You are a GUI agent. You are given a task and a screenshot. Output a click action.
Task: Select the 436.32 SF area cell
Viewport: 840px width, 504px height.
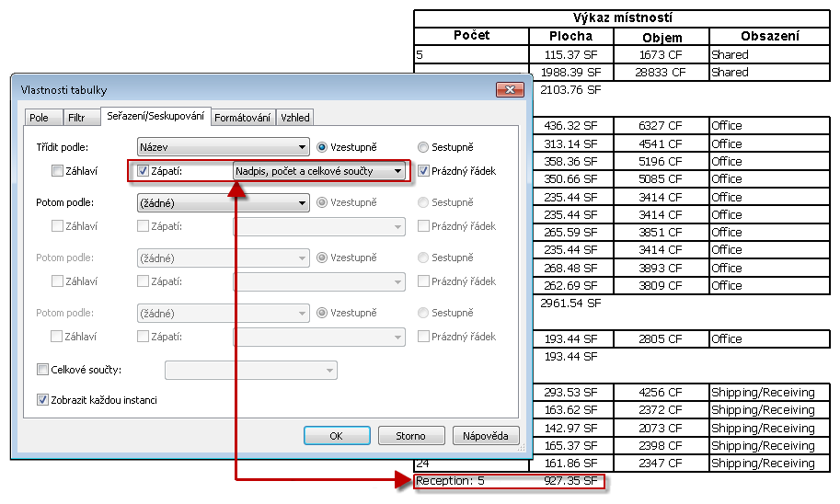tap(571, 126)
